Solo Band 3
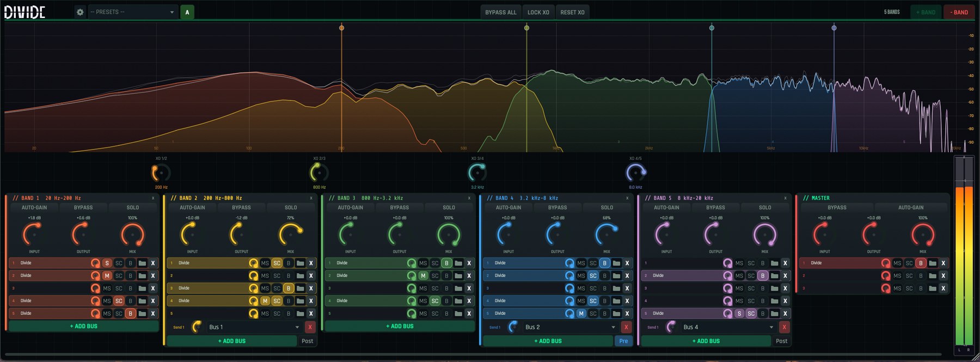The image size is (980, 362). click(x=449, y=207)
